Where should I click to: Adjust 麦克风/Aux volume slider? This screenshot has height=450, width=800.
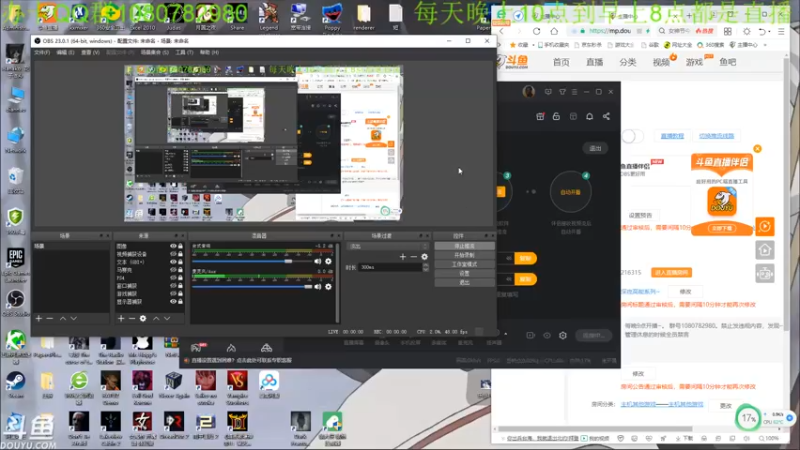click(x=308, y=287)
